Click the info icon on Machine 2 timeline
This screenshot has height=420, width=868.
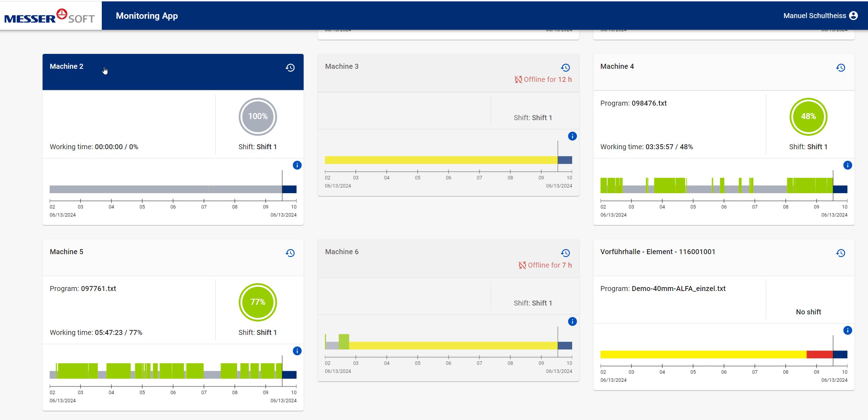[297, 165]
